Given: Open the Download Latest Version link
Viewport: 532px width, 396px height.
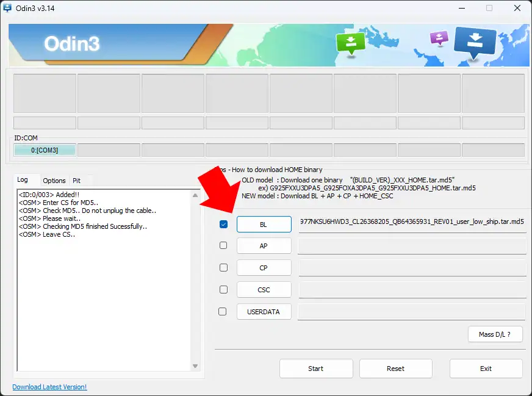Looking at the screenshot, I should point(49,387).
